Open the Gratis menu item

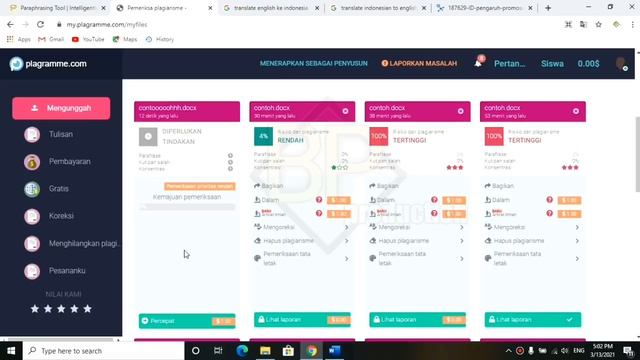click(59, 189)
